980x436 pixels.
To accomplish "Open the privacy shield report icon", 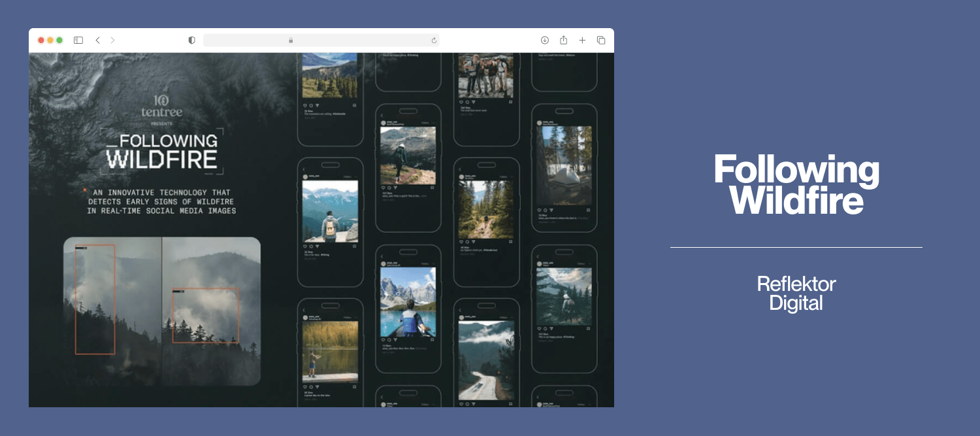I will [x=191, y=41].
